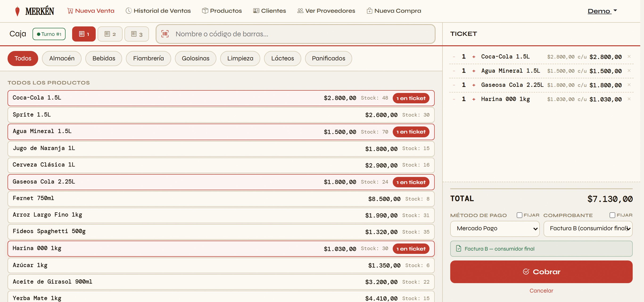
Task: Click the Turno #1 shift badge
Action: pyautogui.click(x=49, y=34)
